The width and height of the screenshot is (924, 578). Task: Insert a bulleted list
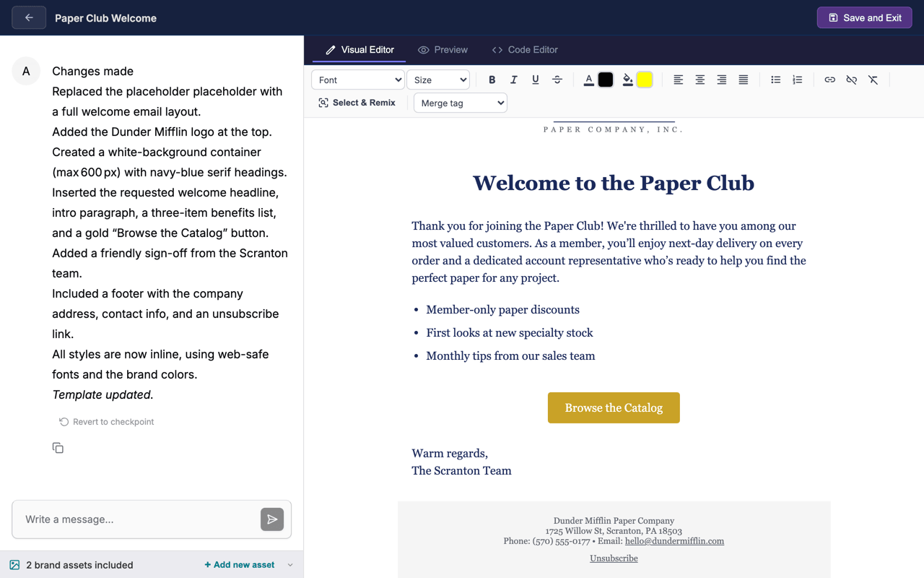[775, 80]
